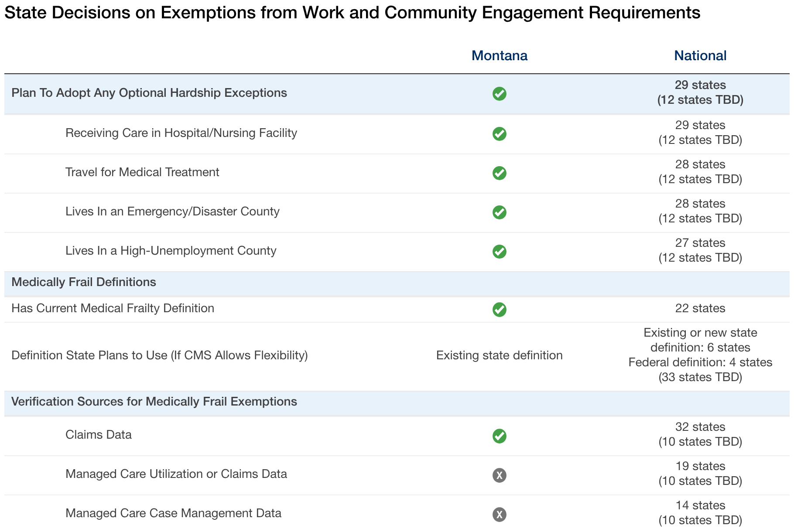Select Definition State Plans to Use row label
Viewport: 794px width, 532px height.
click(x=160, y=355)
